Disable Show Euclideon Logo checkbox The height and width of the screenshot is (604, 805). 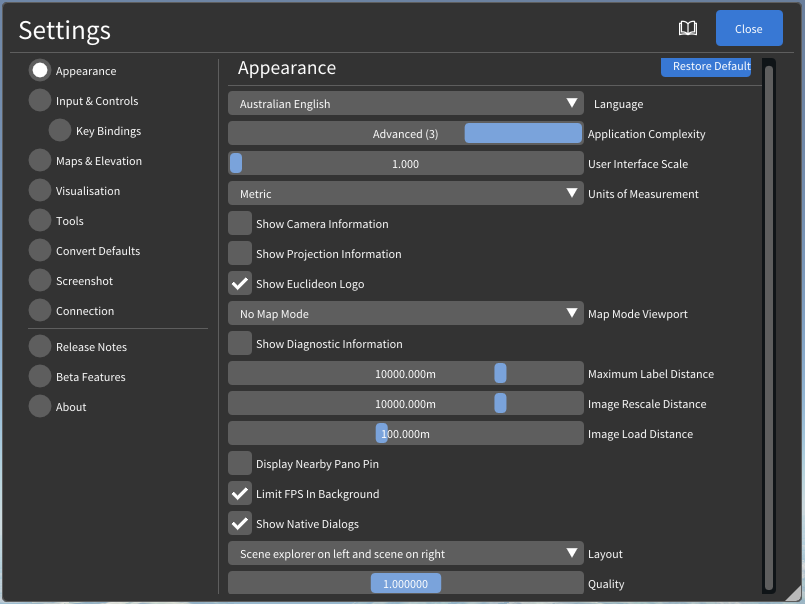(x=240, y=284)
